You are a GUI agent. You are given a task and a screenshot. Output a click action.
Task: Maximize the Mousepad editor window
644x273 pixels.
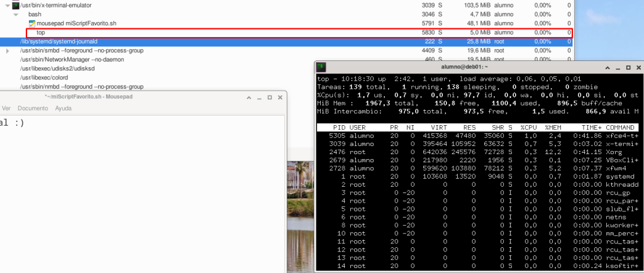pyautogui.click(x=269, y=97)
